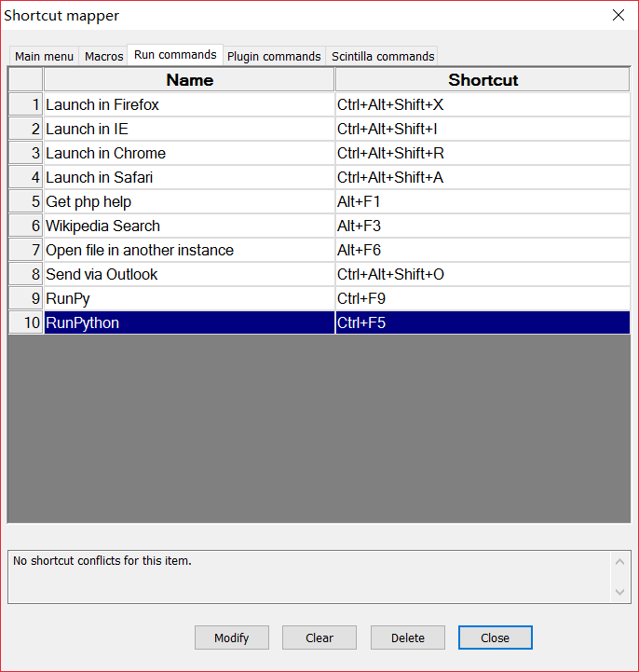Switch to the Main menu tab
Screen dimensions: 639x672
coord(44,56)
